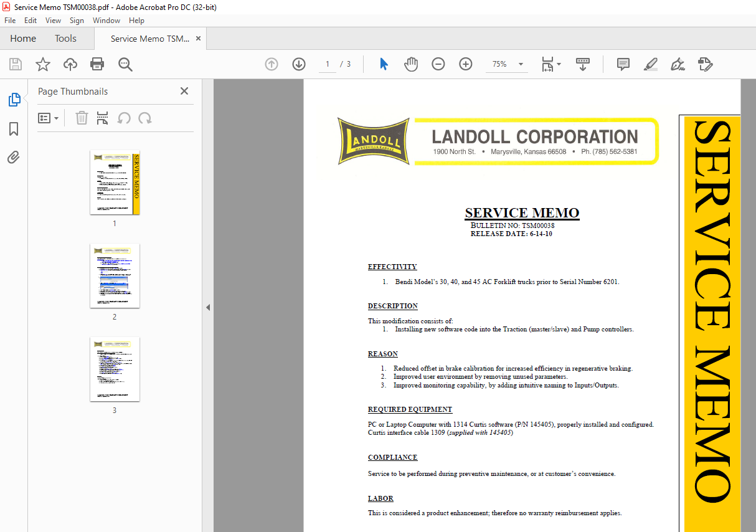The height and width of the screenshot is (532, 756).
Task: Activate the Hand pan tool
Action: pos(411,64)
